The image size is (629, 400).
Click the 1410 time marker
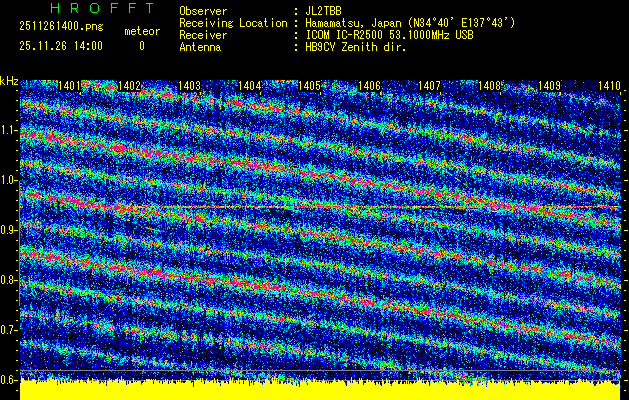609,87
